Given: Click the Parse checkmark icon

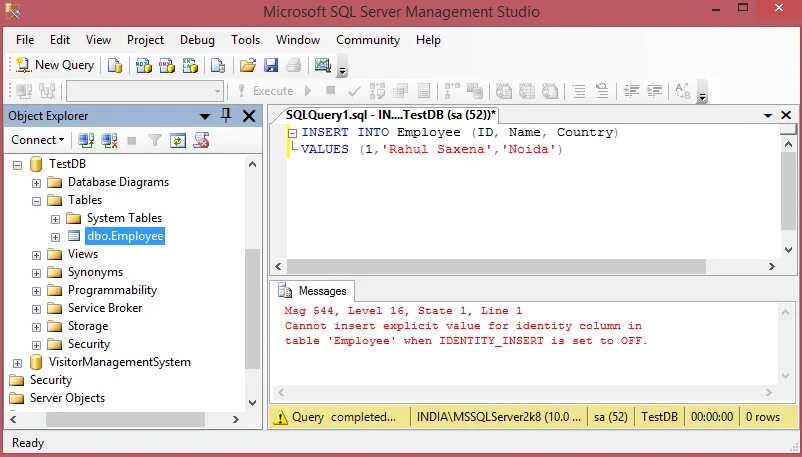Looking at the screenshot, I should pos(354,91).
